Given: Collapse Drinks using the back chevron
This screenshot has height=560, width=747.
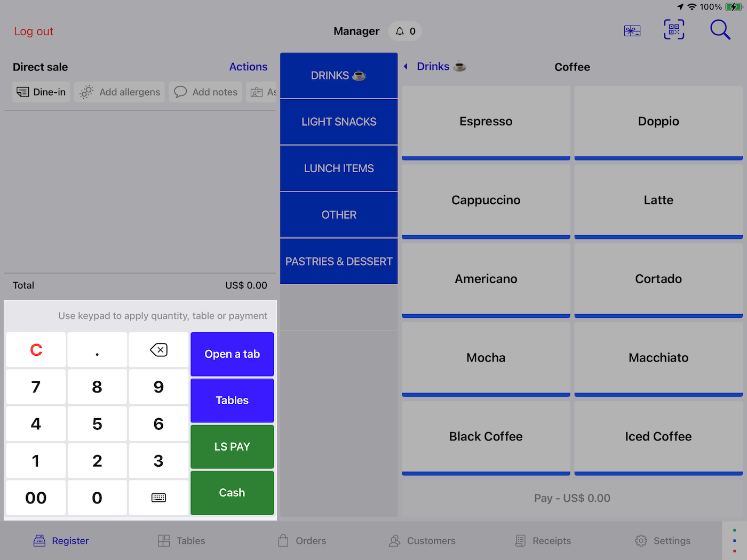Looking at the screenshot, I should point(405,66).
